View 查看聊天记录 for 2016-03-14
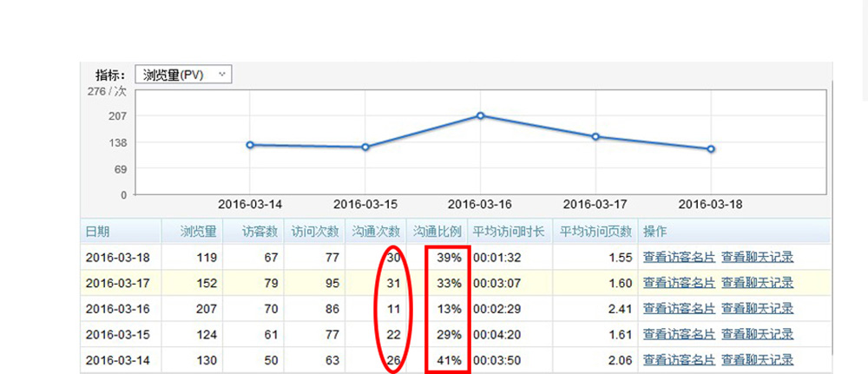 pyautogui.click(x=757, y=360)
